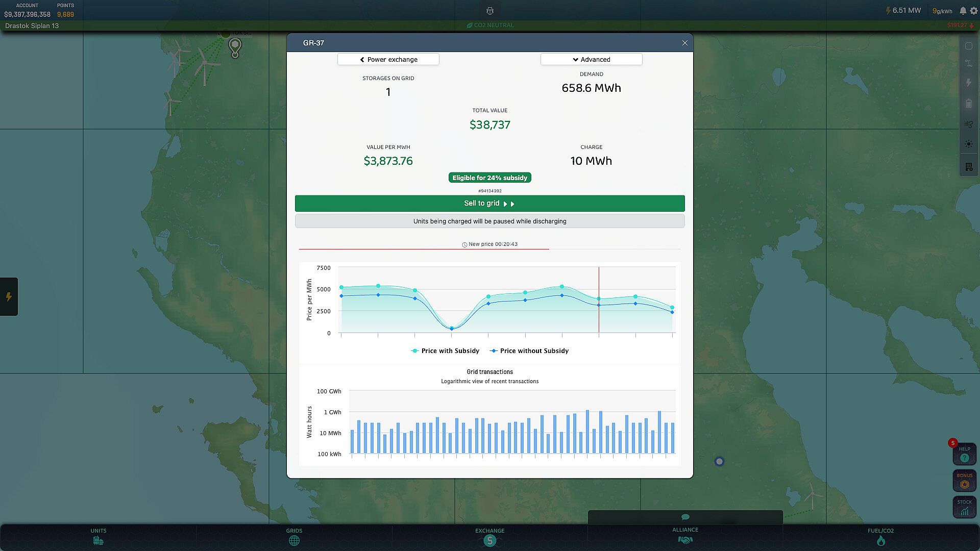Go back to Power exchange

(388, 59)
